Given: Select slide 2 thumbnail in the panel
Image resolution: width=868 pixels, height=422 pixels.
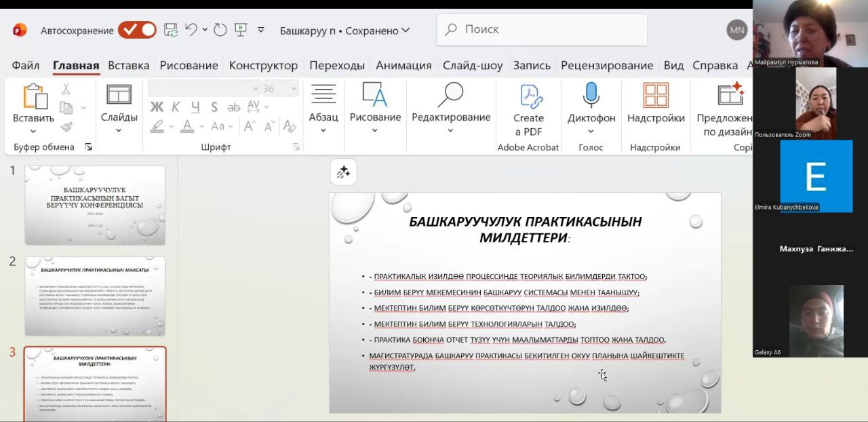Looking at the screenshot, I should [x=95, y=294].
